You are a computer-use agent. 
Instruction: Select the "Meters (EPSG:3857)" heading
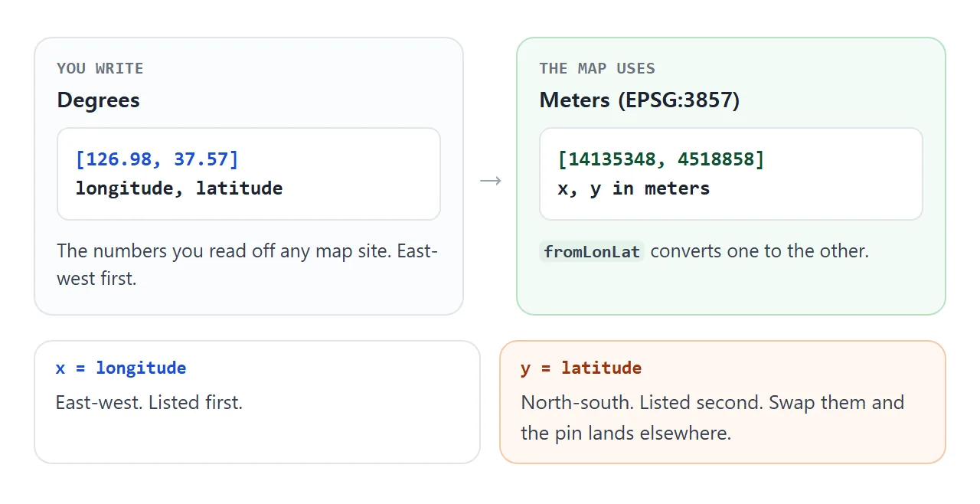pyautogui.click(x=639, y=100)
